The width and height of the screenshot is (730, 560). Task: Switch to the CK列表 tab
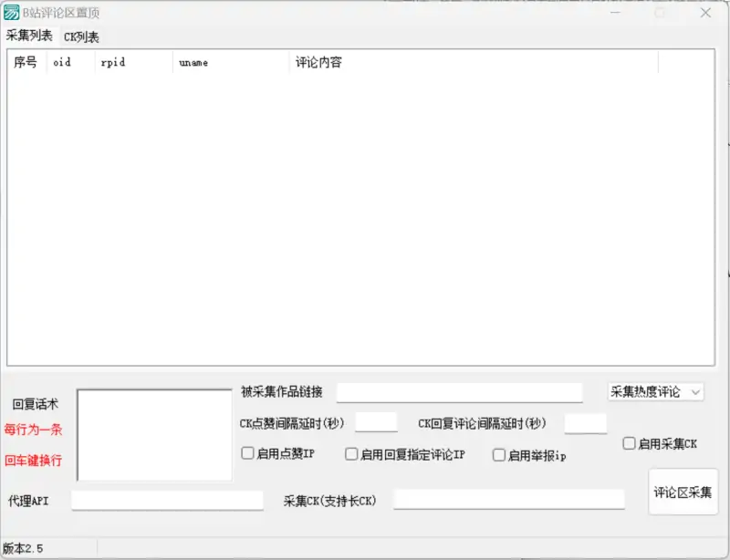(x=80, y=36)
